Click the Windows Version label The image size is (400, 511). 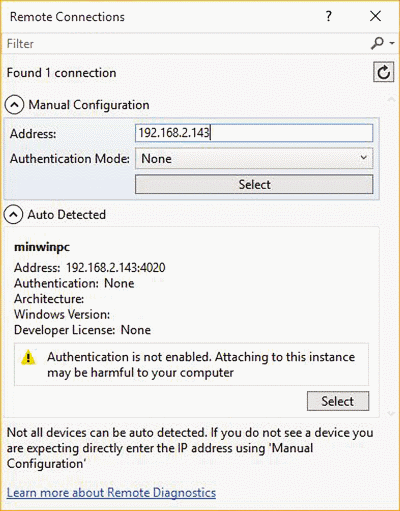[x=62, y=314]
